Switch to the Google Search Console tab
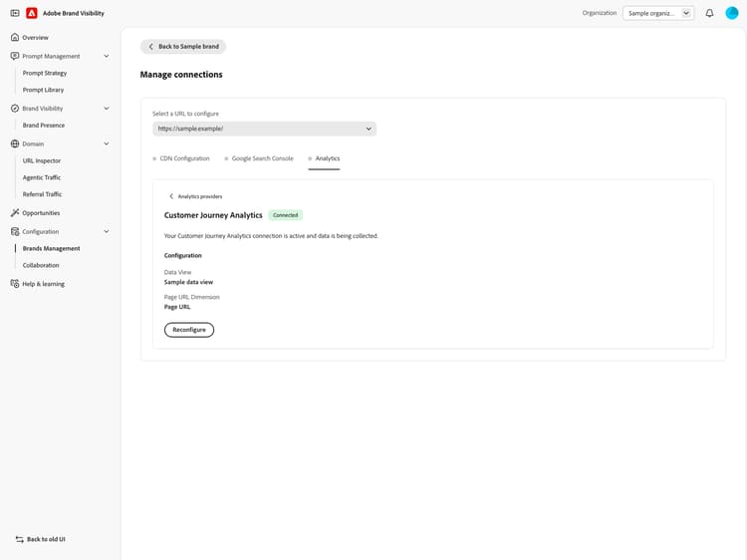The height and width of the screenshot is (560, 747). point(259,158)
